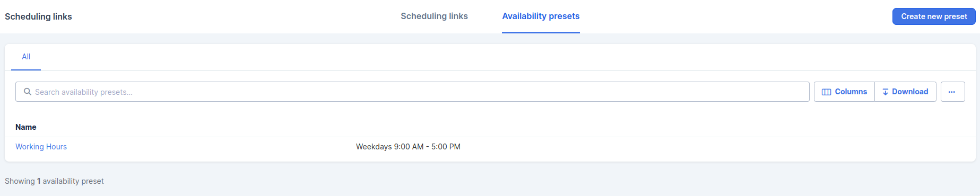Viewport: 980px width, 196px height.
Task: Click the Columns layout icon
Action: pos(826,92)
